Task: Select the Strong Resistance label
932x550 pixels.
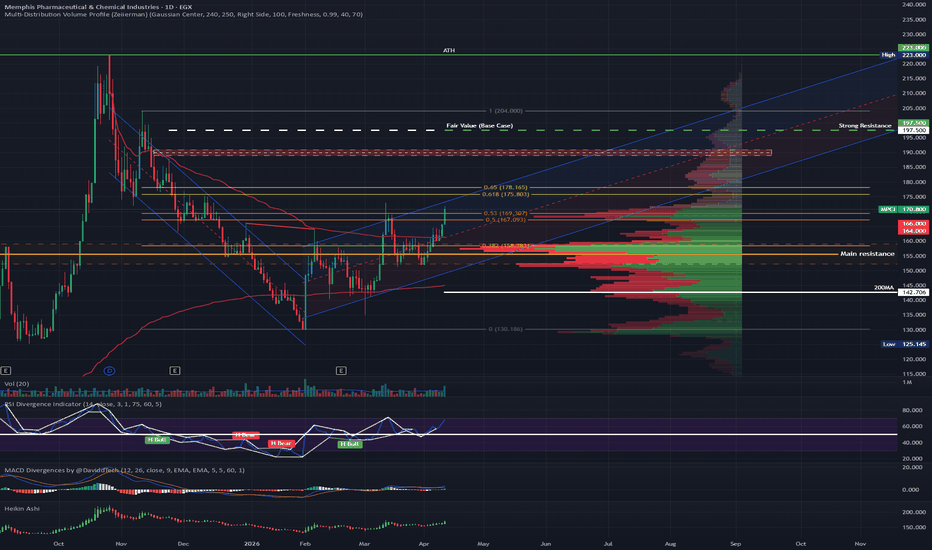Action: coord(865,126)
